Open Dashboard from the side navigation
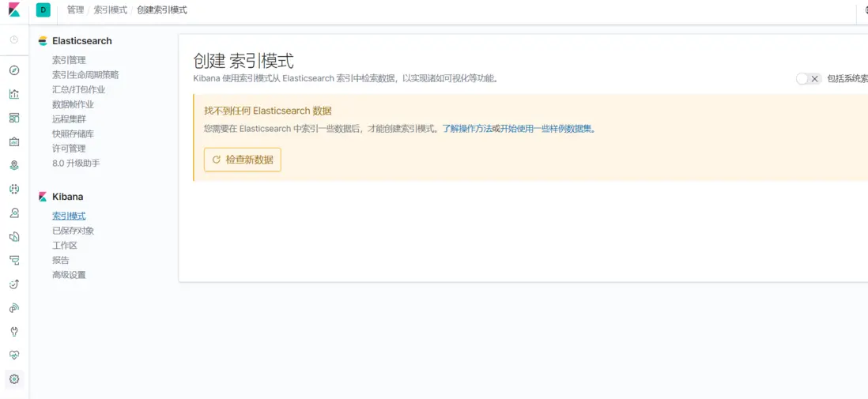 pyautogui.click(x=14, y=118)
